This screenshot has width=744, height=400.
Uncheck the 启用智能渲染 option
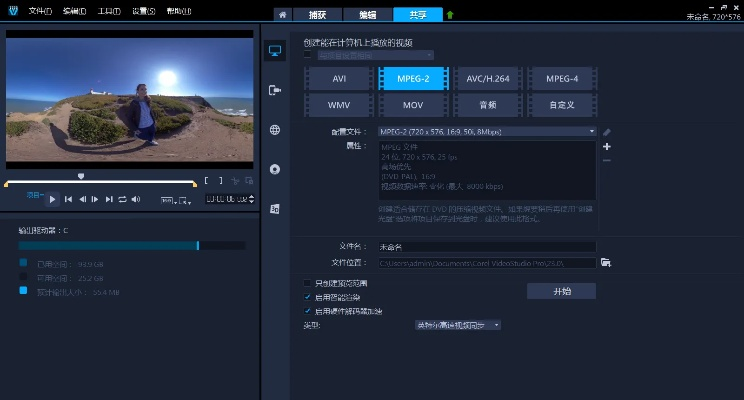307,297
